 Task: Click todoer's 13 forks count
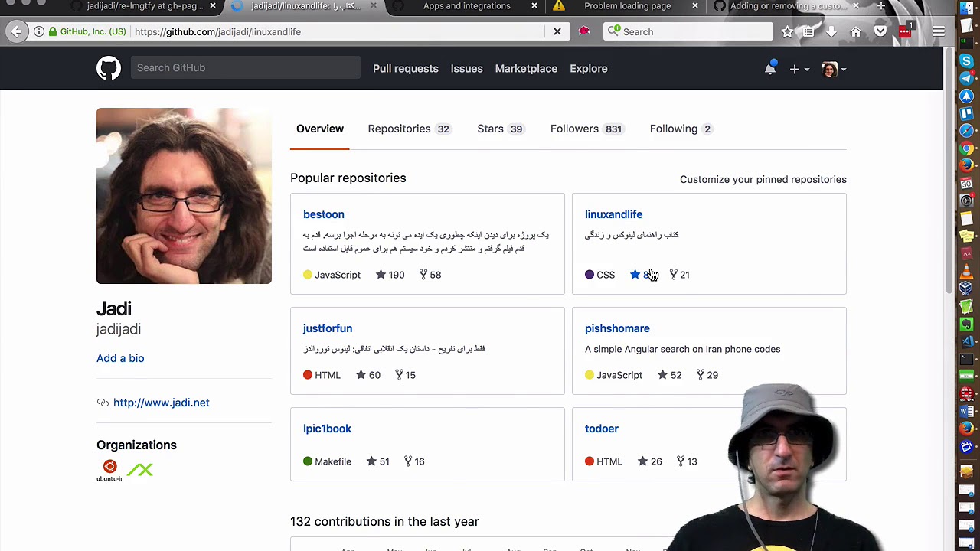coord(686,461)
